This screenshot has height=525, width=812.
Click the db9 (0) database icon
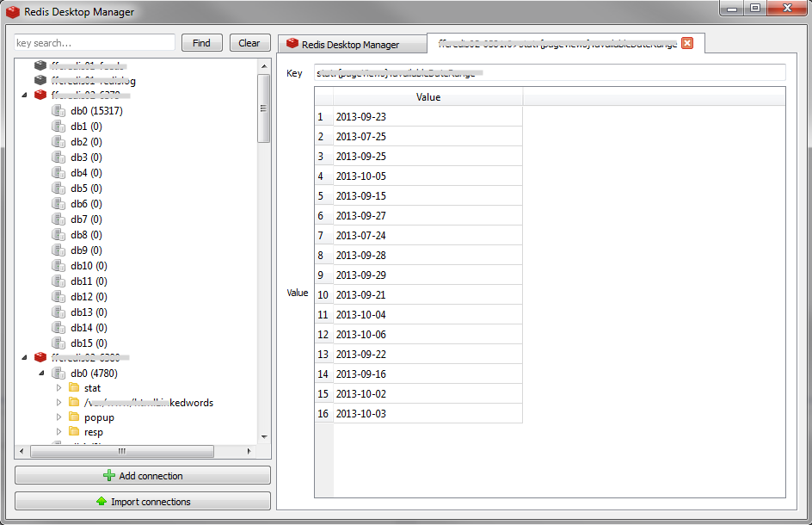[58, 250]
